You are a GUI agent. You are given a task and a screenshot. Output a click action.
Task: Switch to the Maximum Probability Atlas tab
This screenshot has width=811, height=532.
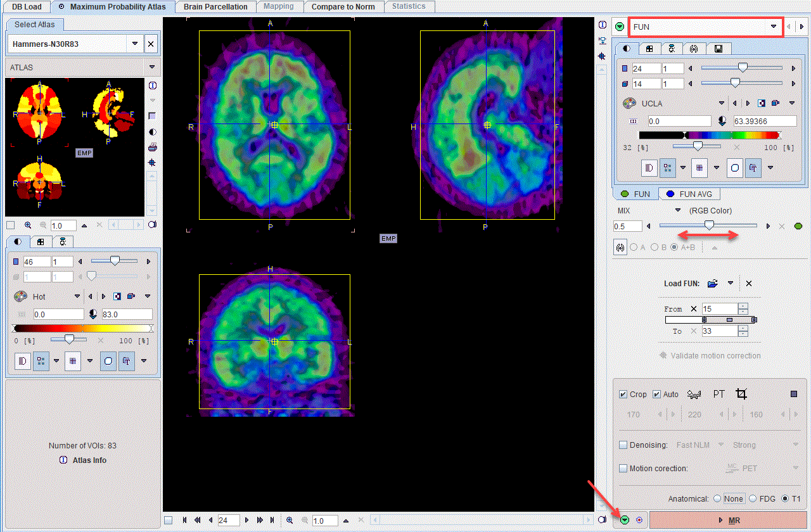point(112,7)
